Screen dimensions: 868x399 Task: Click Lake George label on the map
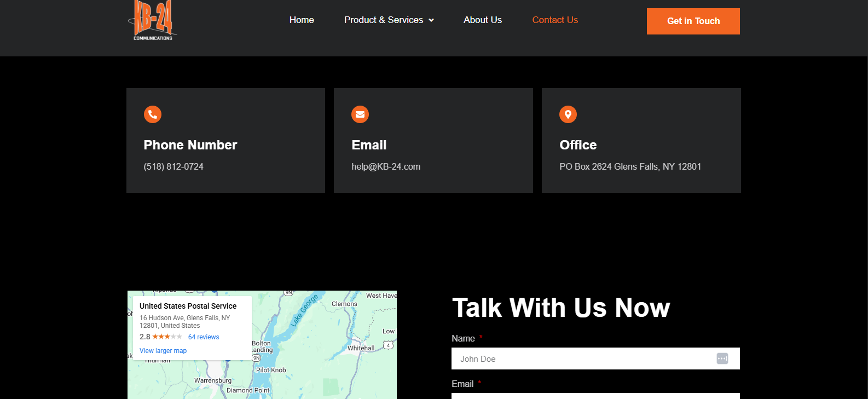pyautogui.click(x=304, y=311)
